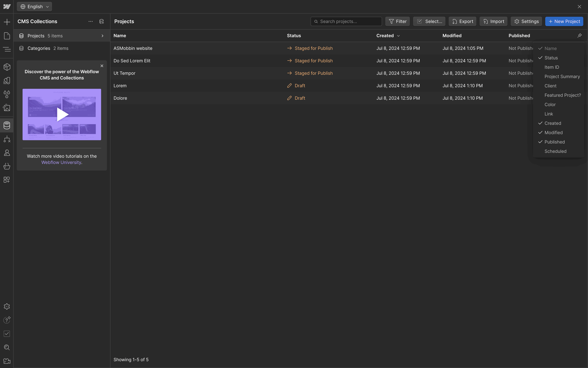
Task: Open the Audit checkbox icon
Action: tap(7, 334)
